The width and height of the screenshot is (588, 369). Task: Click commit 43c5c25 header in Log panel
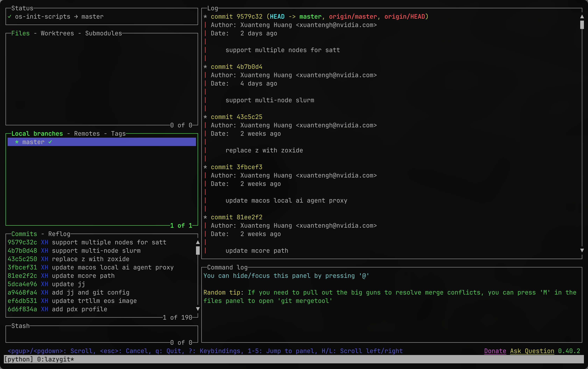coord(236,117)
